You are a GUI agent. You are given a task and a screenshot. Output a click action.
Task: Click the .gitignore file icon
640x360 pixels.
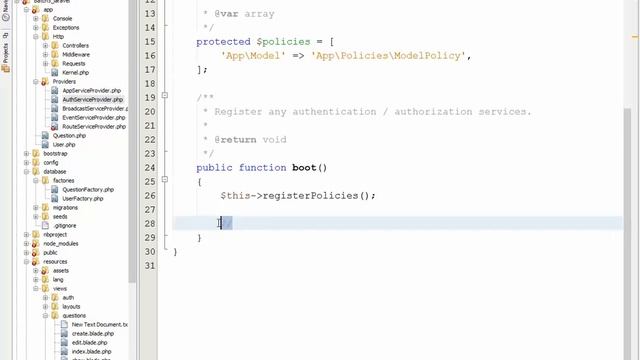tap(45, 225)
